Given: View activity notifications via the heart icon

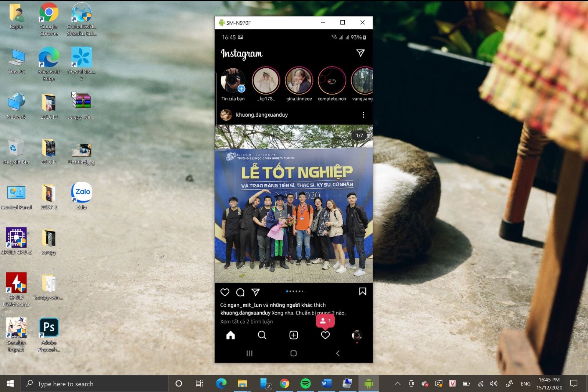Looking at the screenshot, I should [325, 335].
